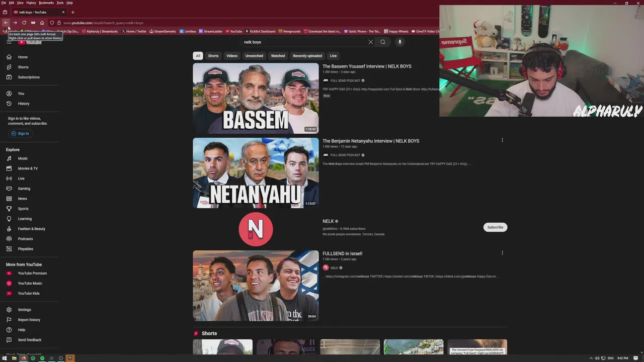Open Newgrounds bookmark

(289, 31)
